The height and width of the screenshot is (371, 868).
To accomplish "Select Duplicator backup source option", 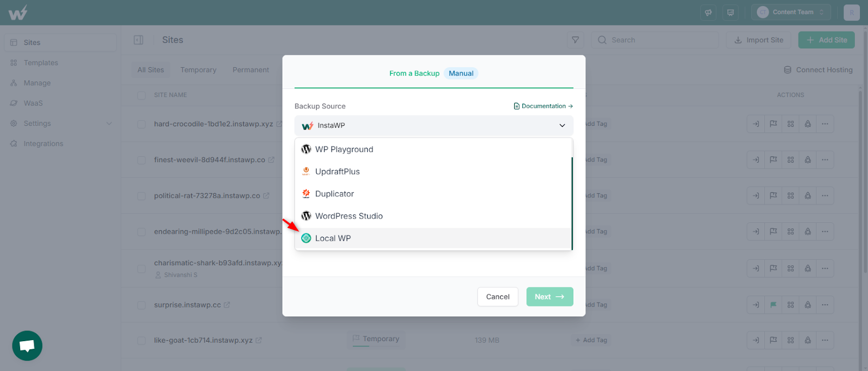I will coord(433,194).
